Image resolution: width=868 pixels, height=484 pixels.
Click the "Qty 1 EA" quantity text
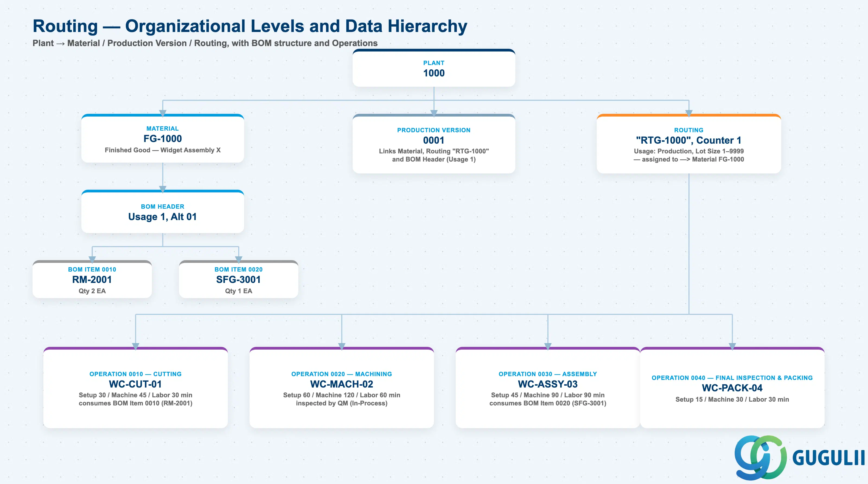239,291
